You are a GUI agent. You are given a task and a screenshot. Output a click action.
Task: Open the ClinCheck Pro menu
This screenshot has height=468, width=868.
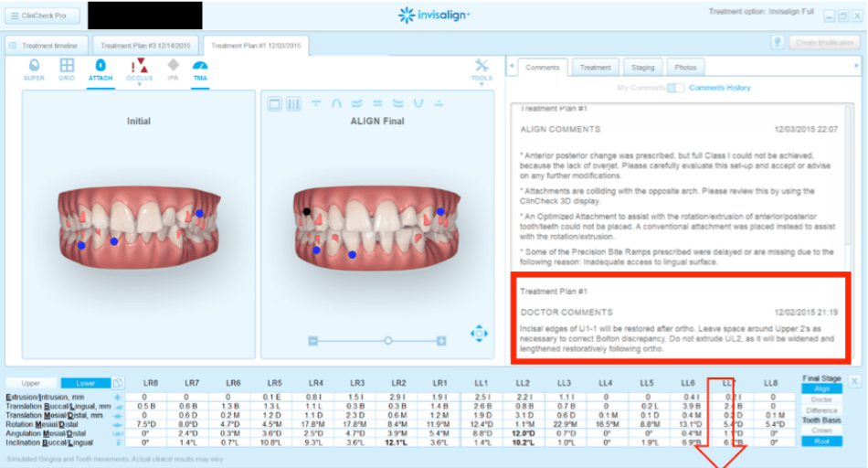click(x=42, y=16)
